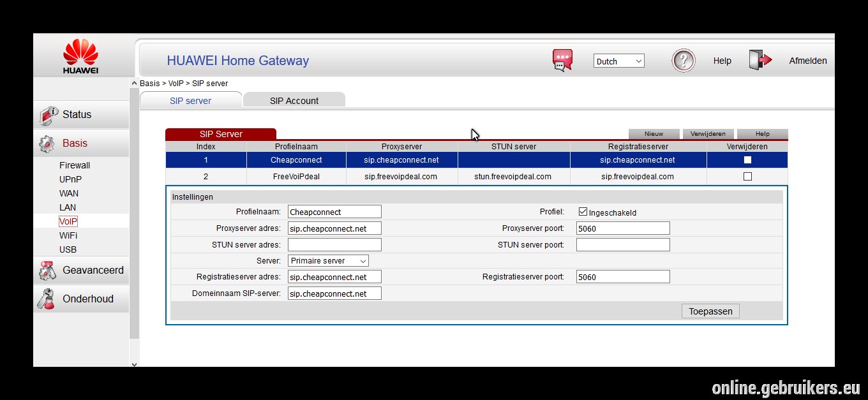Click the Help question mark icon
This screenshot has height=400, width=868.
[x=684, y=61]
